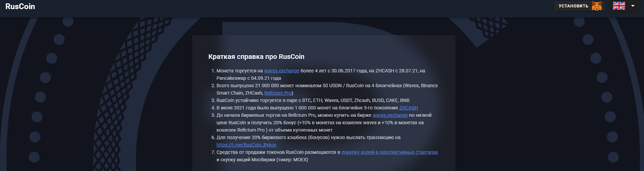The height and width of the screenshot is (171, 644).
Task: Click the line mentioning тикер MOEX
Action: (x=262, y=160)
